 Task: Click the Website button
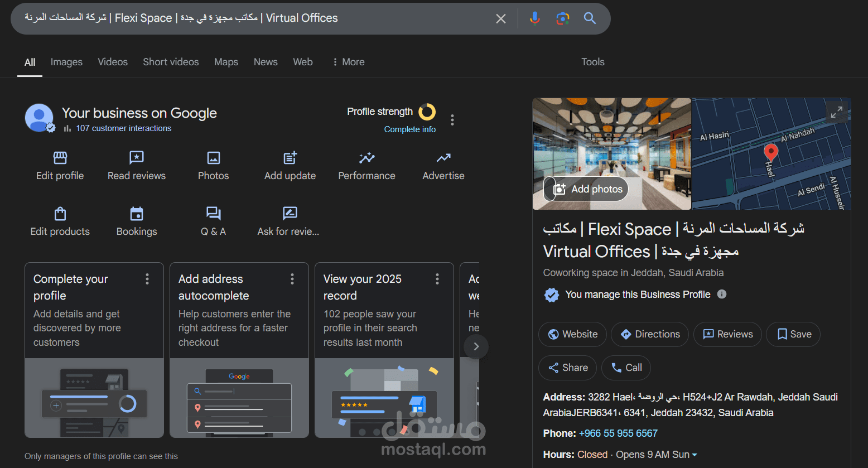tap(573, 334)
